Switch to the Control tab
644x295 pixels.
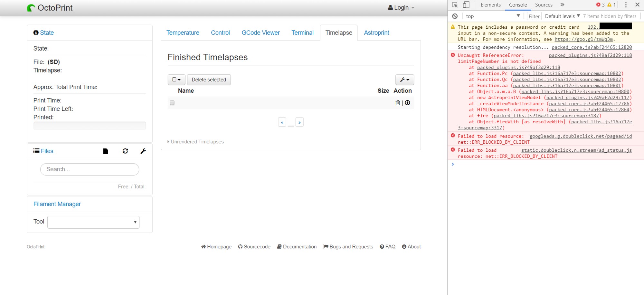pos(220,33)
